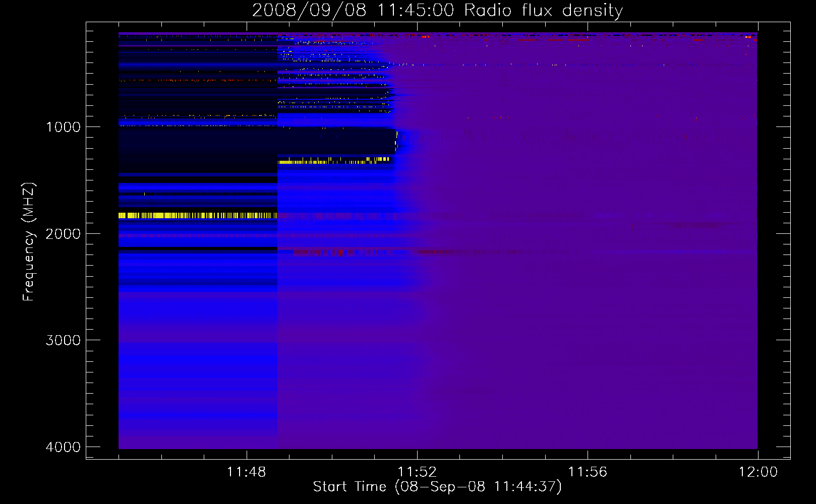816x504 pixels.
Task: Click the 'Frequency (MHZ)' y-axis label
Action: [x=29, y=242]
